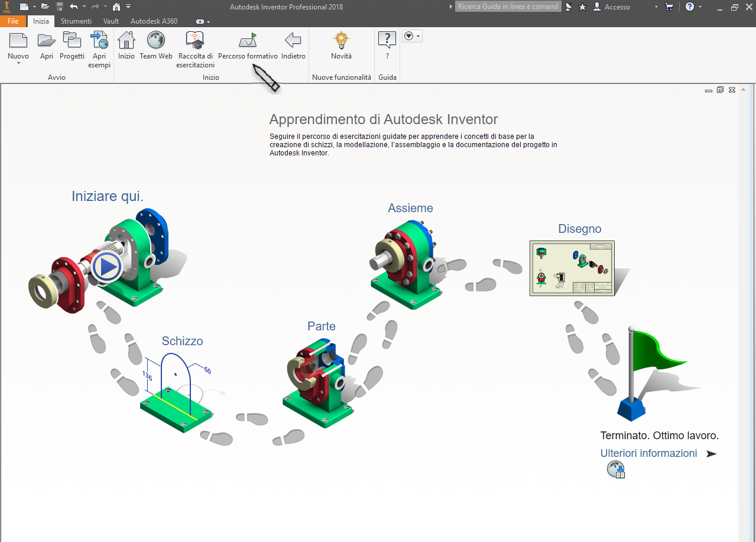The image size is (756, 542).
Task: Close the inner learning path document window
Action: click(x=732, y=90)
